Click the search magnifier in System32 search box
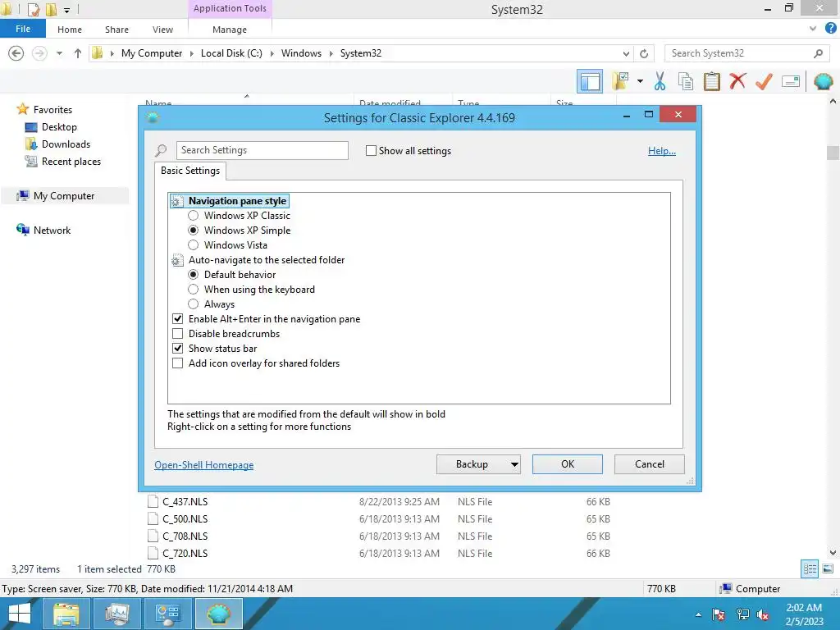 coord(818,53)
